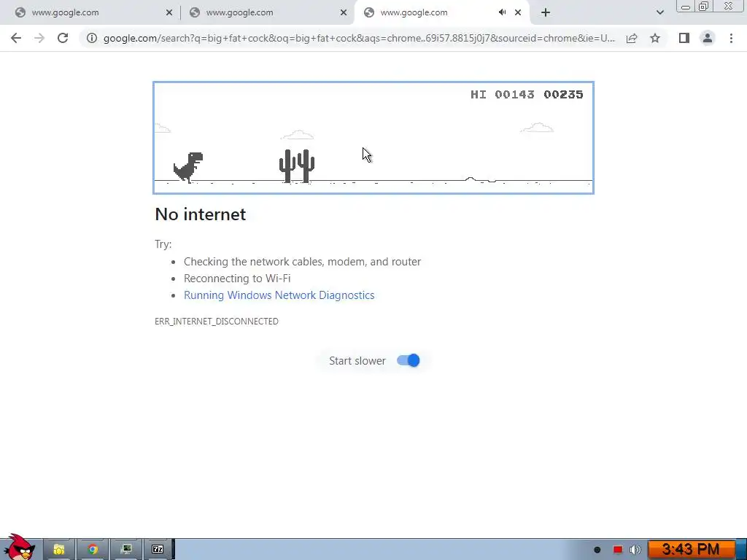Click the volume speaker tray icon
Image resolution: width=747 pixels, height=560 pixels.
point(635,550)
